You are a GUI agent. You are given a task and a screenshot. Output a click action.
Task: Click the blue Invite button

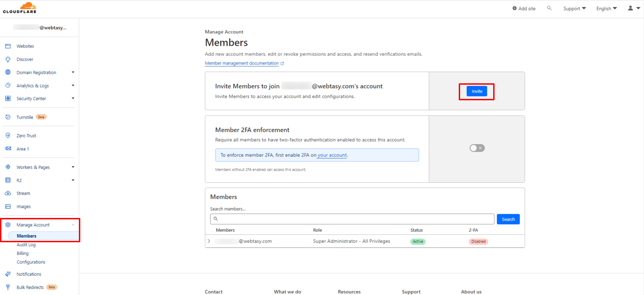[477, 91]
